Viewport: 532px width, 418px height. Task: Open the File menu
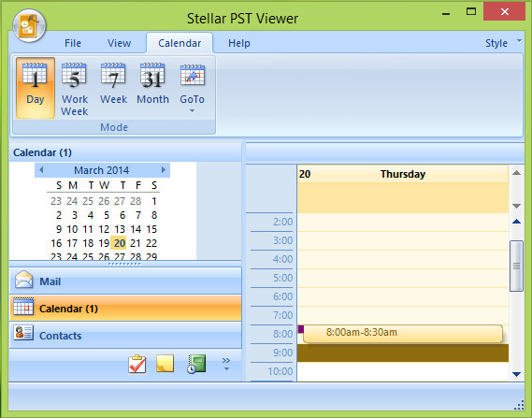73,43
